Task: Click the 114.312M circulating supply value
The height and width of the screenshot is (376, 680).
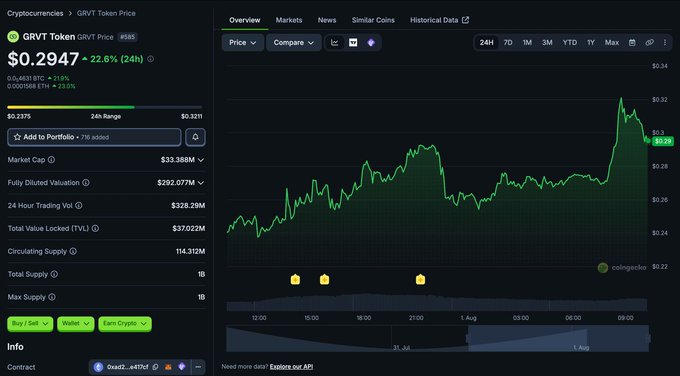Action: pos(190,251)
